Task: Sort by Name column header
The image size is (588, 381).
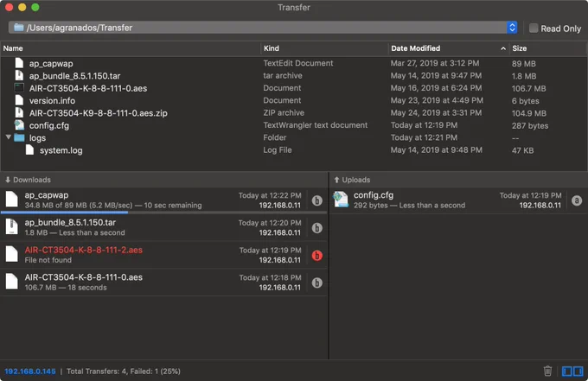Action: coord(13,48)
